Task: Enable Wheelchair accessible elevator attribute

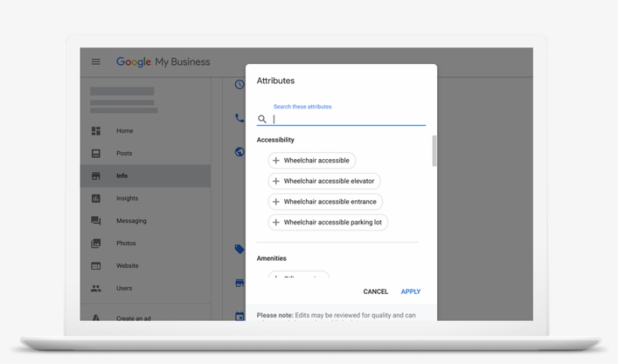Action: click(324, 181)
